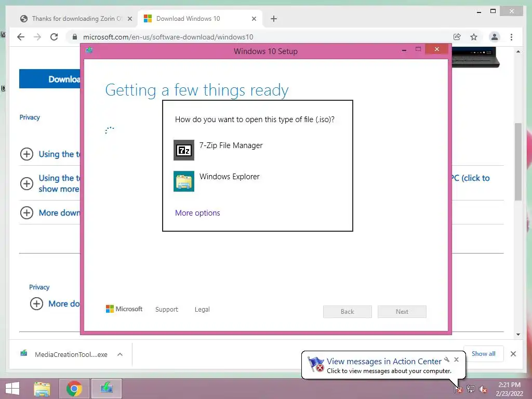This screenshot has width=532, height=399.
Task: Click the page vertical scrollbar thumb
Action: coord(518,162)
